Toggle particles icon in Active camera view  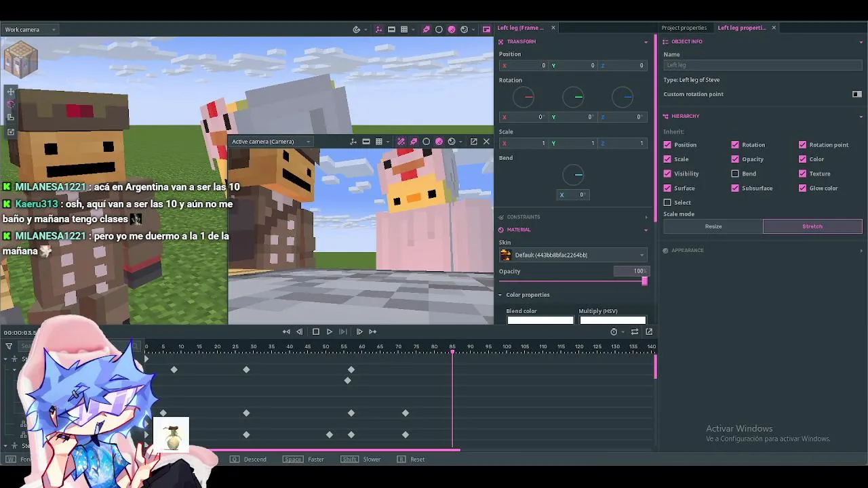pos(414,142)
